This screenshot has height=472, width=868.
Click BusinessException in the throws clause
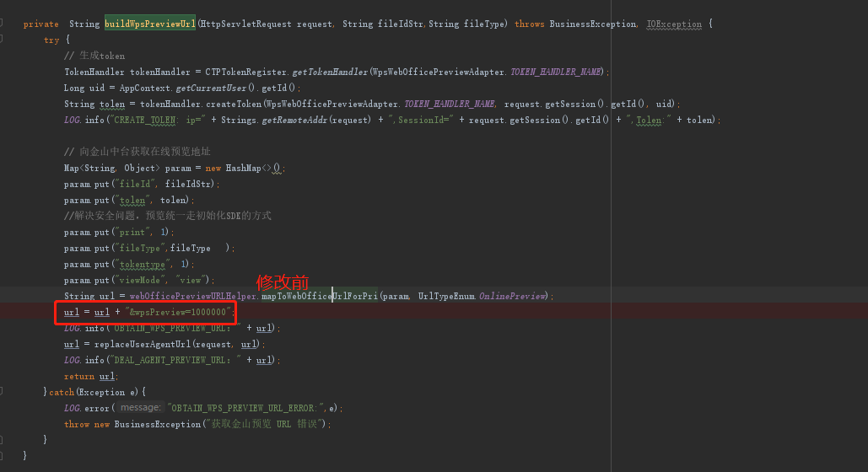click(x=593, y=24)
